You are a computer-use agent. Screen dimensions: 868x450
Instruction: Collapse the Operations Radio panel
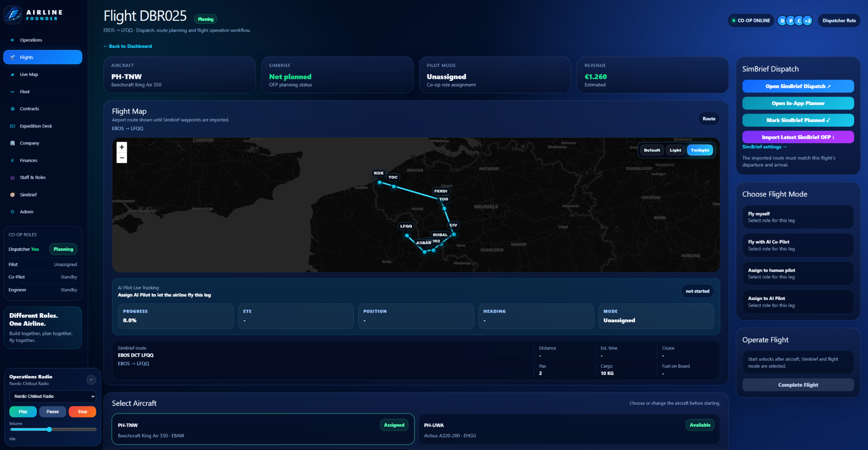pos(91,380)
